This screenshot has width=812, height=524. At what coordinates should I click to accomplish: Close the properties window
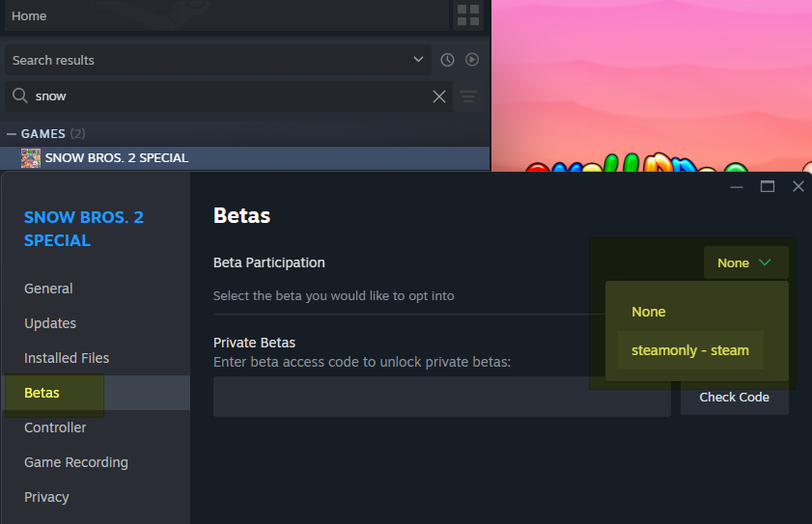click(x=798, y=186)
